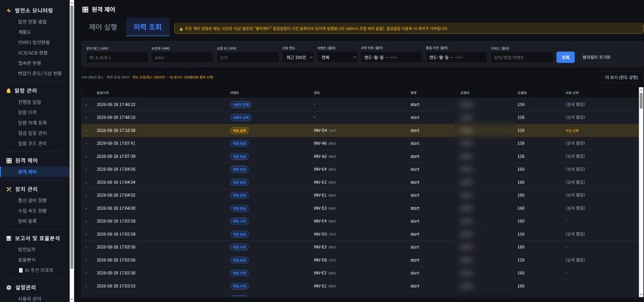Select the 이력 조회 tab
The image size is (644, 302).
[x=147, y=27]
